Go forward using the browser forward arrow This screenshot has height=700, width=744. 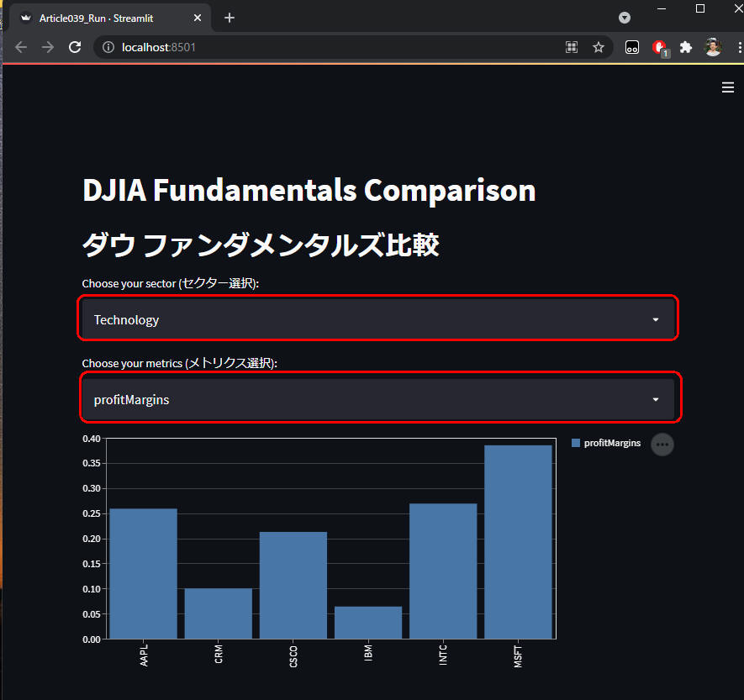tap(48, 47)
